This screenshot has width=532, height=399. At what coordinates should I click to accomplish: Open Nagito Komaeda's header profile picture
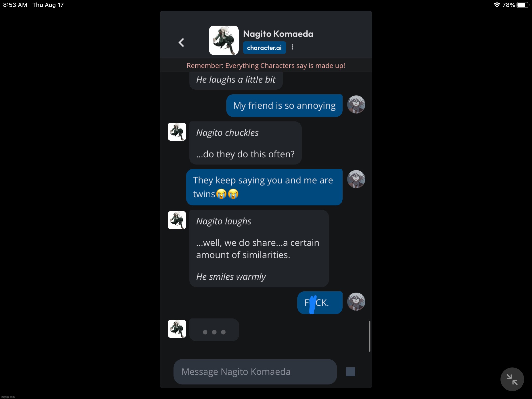point(224,40)
